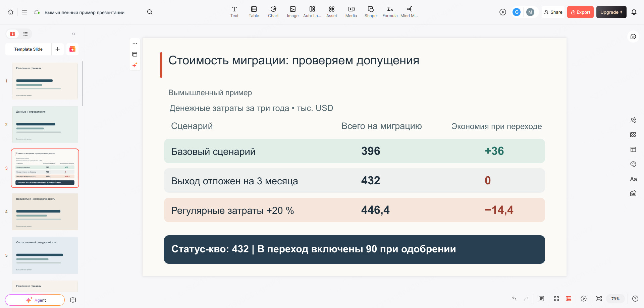Open the AI Agent button
This screenshot has width=644, height=308.
[35, 300]
